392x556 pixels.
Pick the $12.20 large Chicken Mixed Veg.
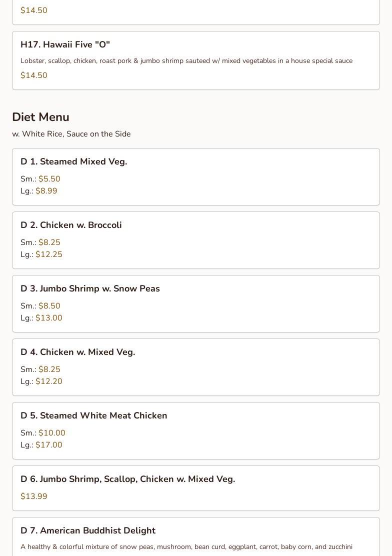pyautogui.click(x=41, y=381)
